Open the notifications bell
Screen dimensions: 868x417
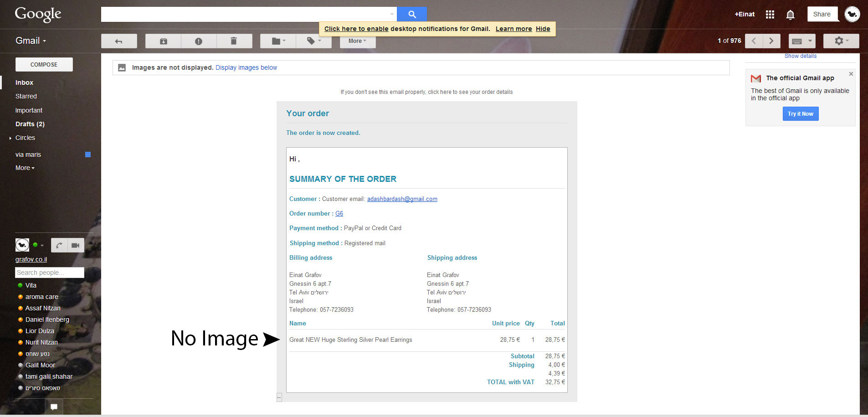(x=791, y=15)
